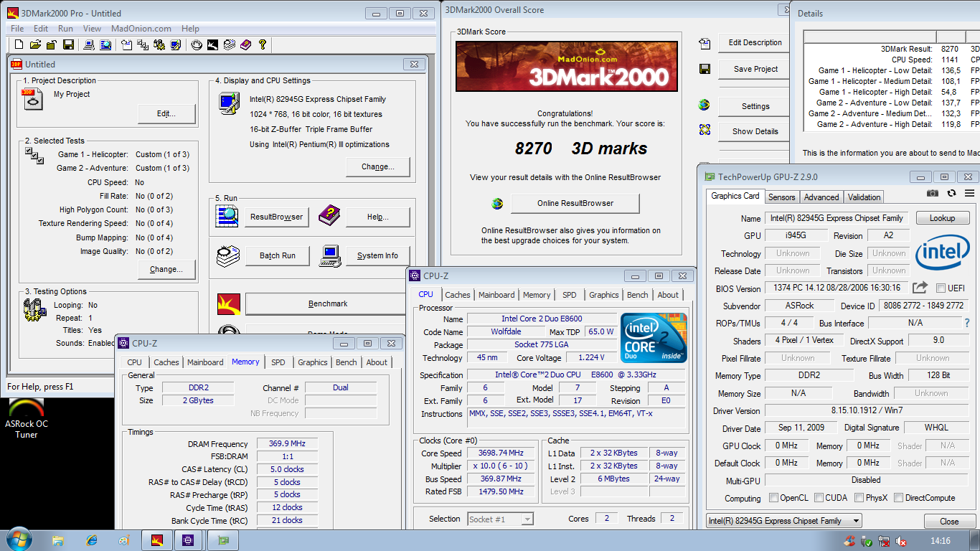
Task: Toggle the CUDA checkbox
Action: (x=819, y=497)
